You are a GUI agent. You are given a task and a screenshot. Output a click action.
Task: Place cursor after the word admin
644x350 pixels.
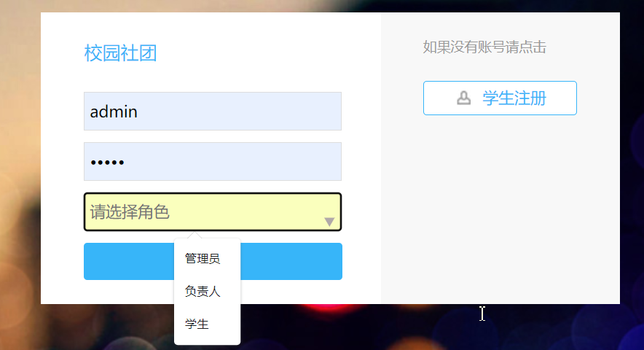pos(138,112)
